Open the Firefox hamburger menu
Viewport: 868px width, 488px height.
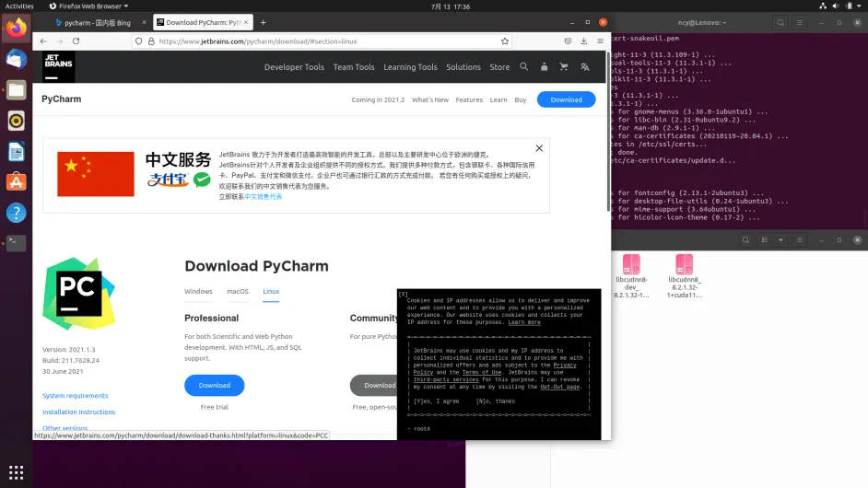(x=600, y=41)
